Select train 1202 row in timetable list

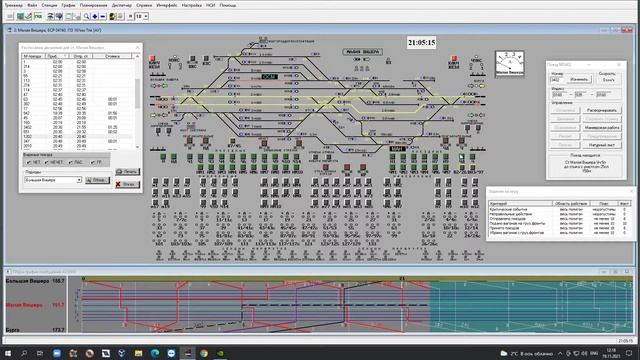pyautogui.click(x=78, y=137)
